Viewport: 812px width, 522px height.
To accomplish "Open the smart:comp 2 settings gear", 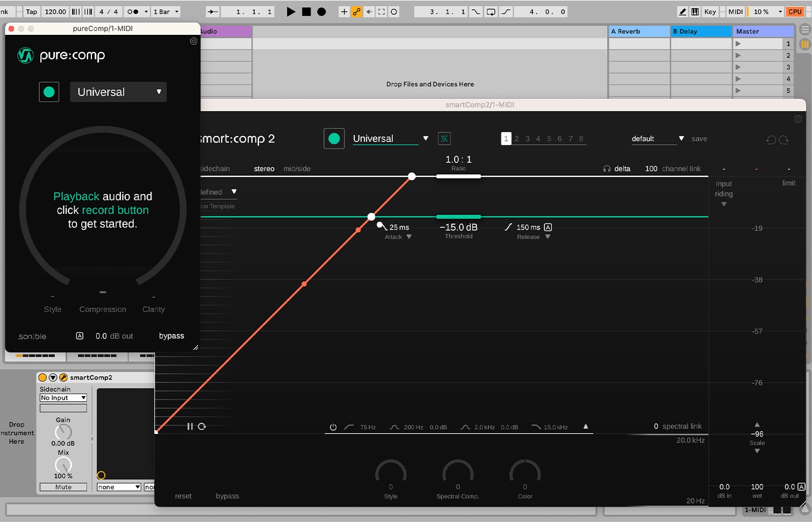I will [797, 119].
